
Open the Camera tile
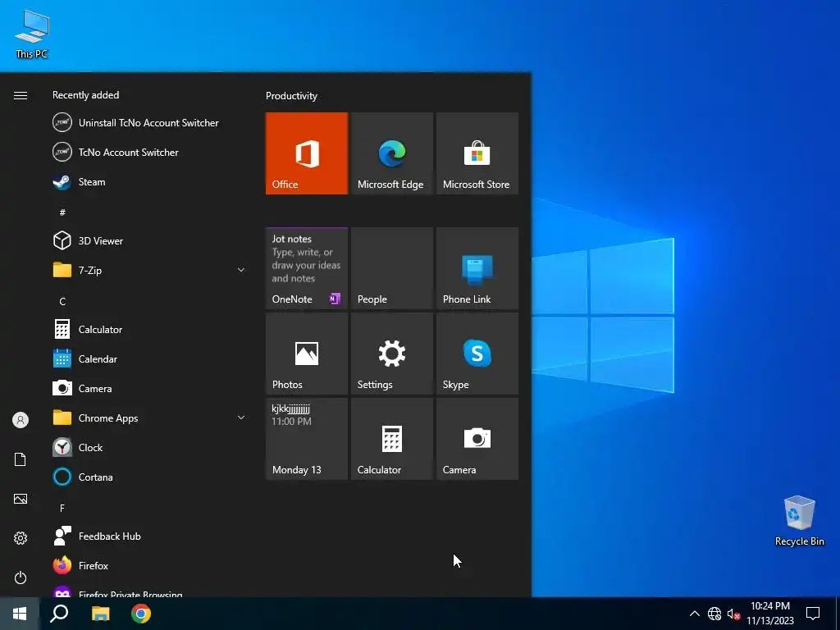[x=477, y=439]
